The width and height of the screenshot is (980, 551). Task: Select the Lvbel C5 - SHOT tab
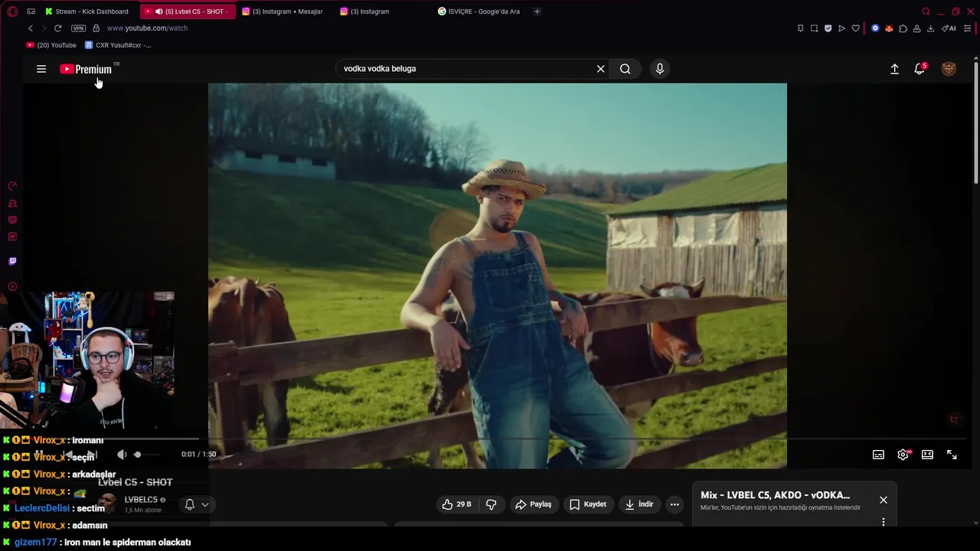[x=188, y=11]
